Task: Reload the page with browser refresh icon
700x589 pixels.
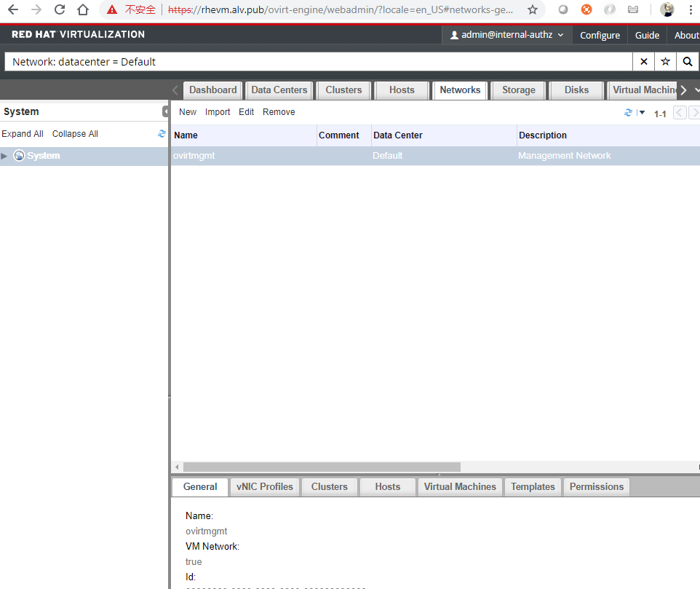Action: click(x=60, y=9)
